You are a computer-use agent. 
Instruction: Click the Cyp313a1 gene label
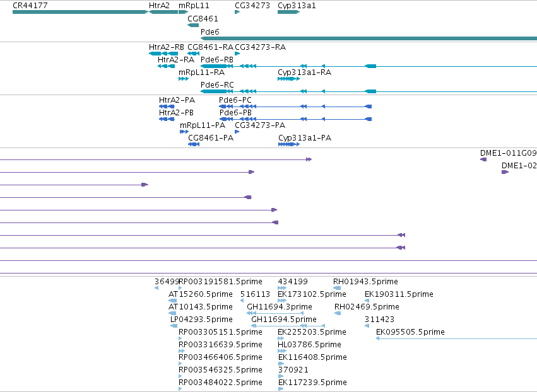(x=297, y=6)
